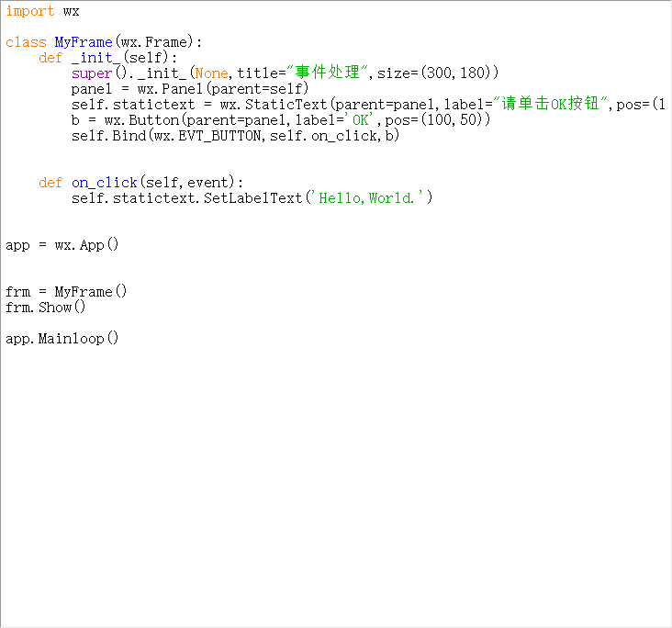The image size is (672, 628).
Task: Click the 'panel = wx.Panel(parent=self)' line
Action: point(190,89)
